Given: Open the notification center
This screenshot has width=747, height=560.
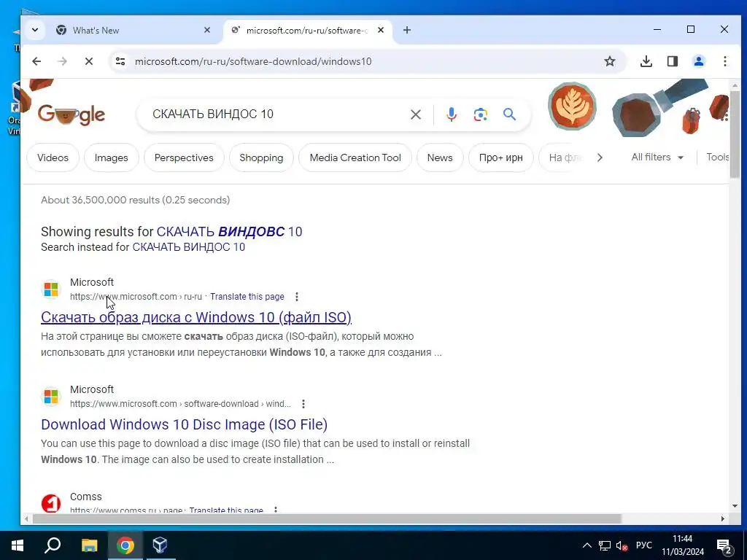Looking at the screenshot, I should (724, 546).
